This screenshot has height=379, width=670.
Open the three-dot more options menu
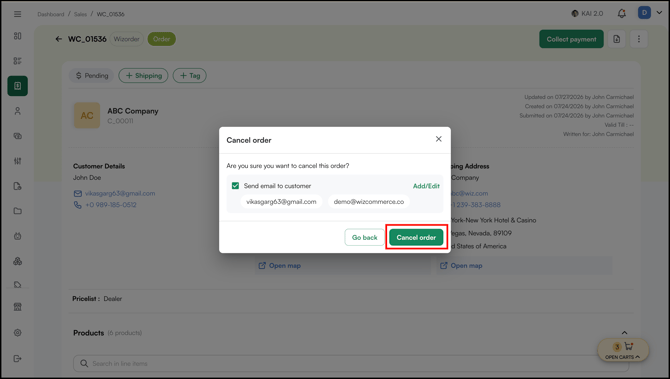pyautogui.click(x=639, y=39)
